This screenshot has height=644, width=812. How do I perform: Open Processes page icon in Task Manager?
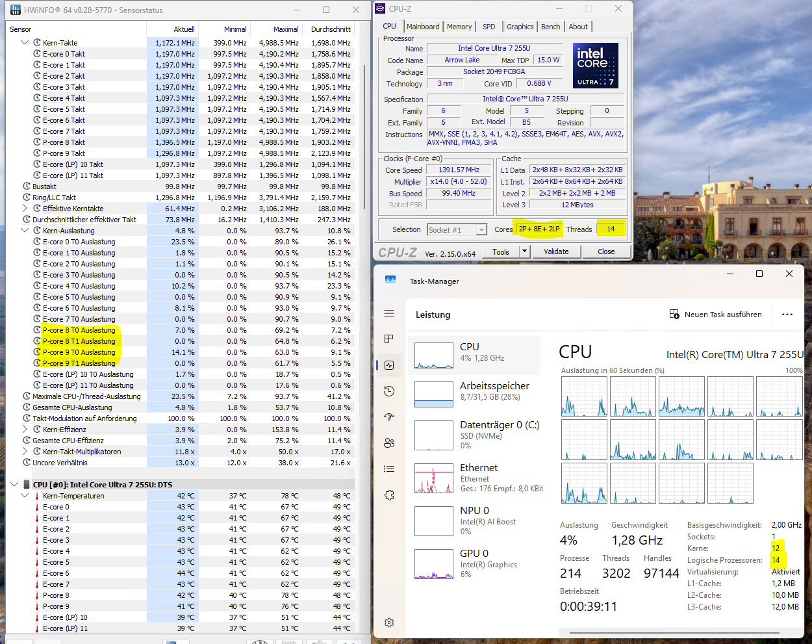coord(389,339)
